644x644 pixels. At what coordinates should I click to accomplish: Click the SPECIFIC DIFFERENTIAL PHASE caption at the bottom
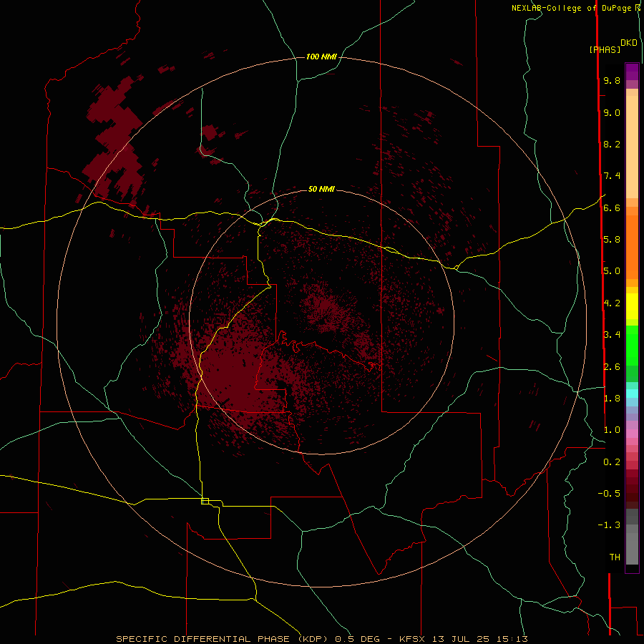pos(321,639)
